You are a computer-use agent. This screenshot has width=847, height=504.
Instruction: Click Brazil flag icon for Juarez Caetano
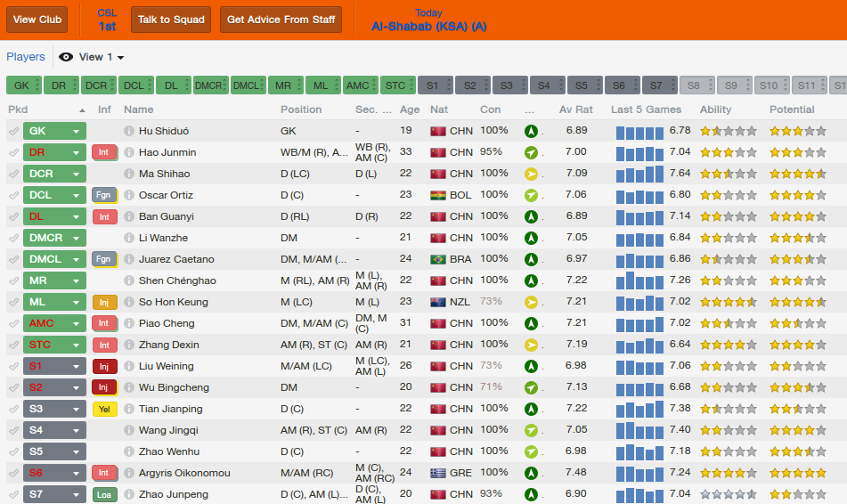[x=437, y=259]
